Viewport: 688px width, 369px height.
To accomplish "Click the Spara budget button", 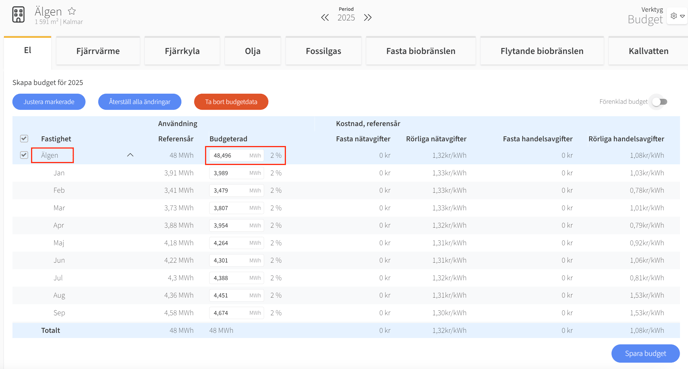I will [645, 353].
